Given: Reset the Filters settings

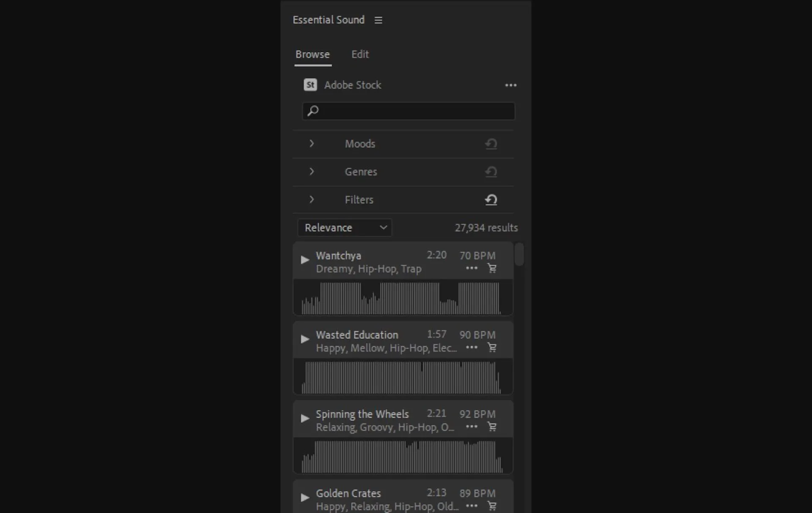Looking at the screenshot, I should pyautogui.click(x=491, y=200).
